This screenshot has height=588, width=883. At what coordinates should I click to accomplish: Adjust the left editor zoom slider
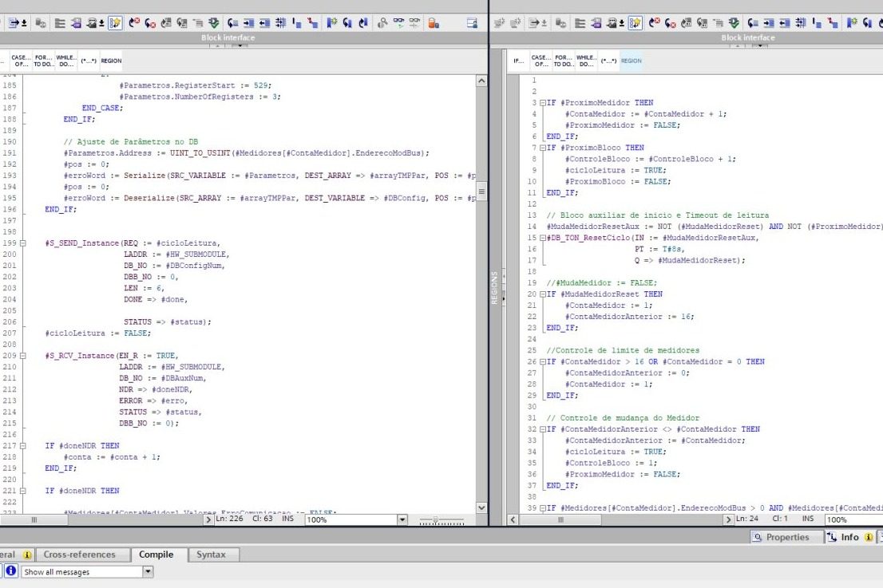click(x=435, y=520)
